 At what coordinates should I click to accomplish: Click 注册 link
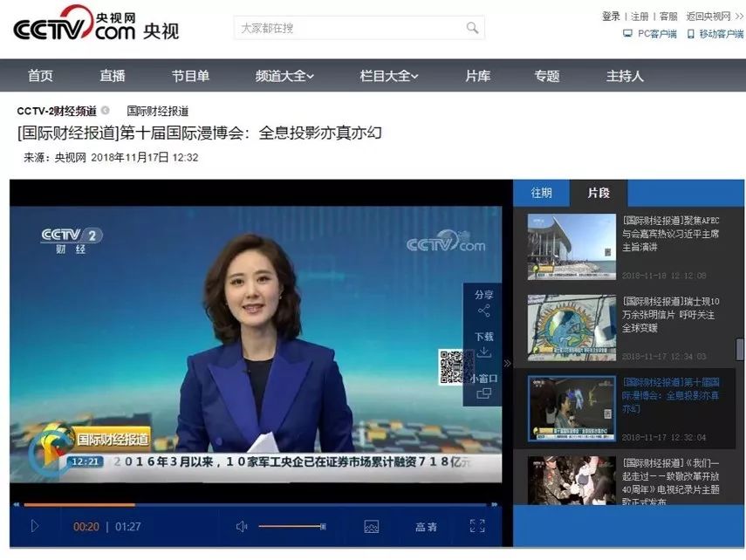(640, 17)
